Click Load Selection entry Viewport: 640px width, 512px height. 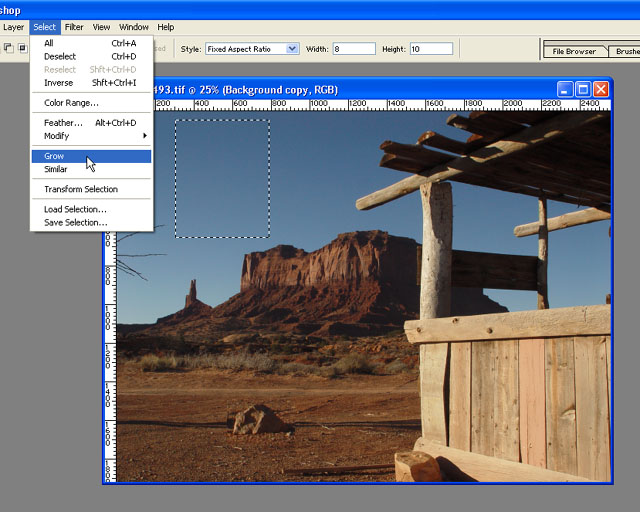pos(91,209)
